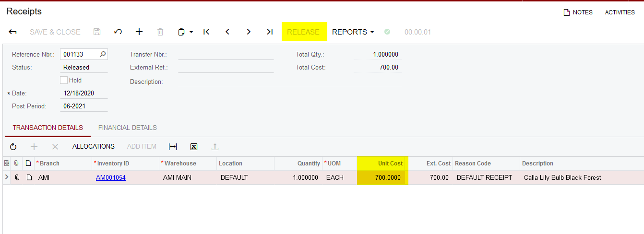Viewport: 644px width, 234px height.
Task: Click the Transfer Nbr. field
Action: coord(226,55)
